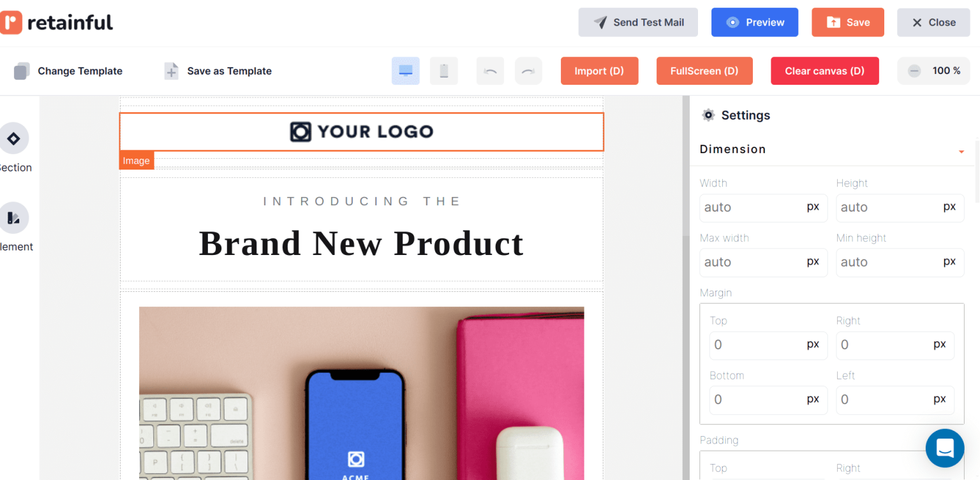The width and height of the screenshot is (980, 480).
Task: Clear the canvas
Action: [824, 71]
